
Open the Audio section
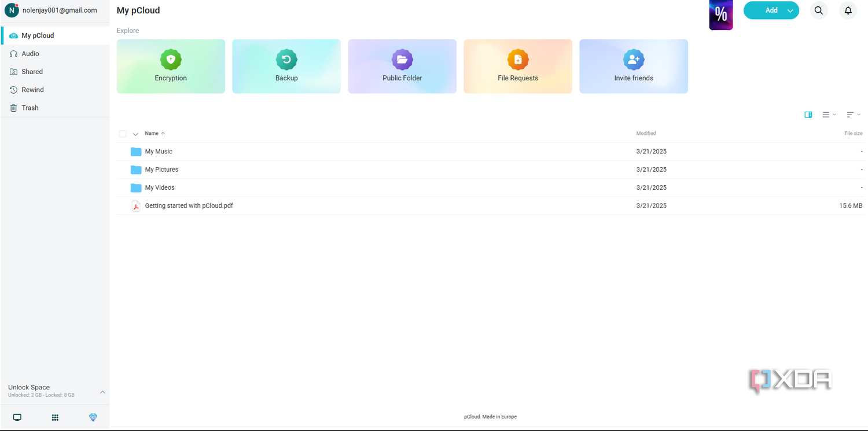[x=55, y=54]
